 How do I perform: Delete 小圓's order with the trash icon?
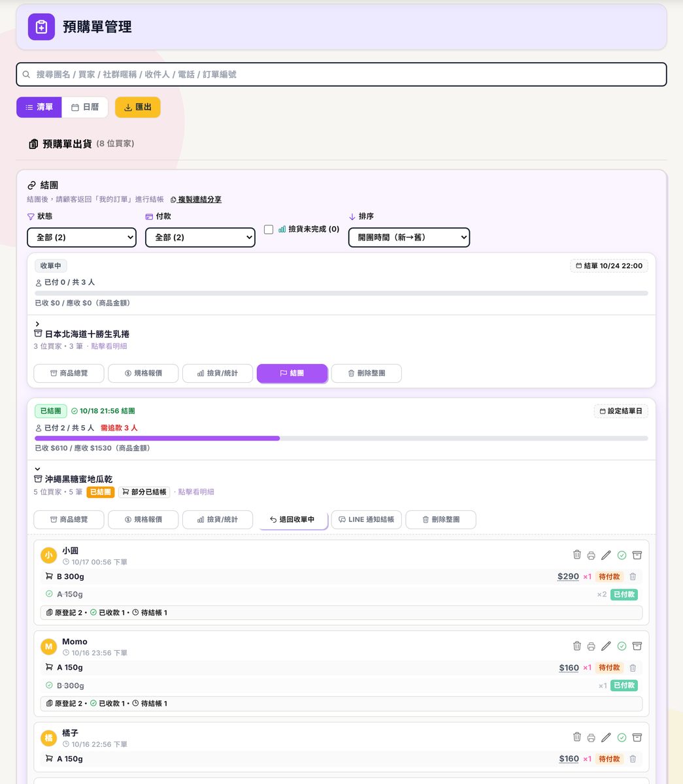[576, 555]
